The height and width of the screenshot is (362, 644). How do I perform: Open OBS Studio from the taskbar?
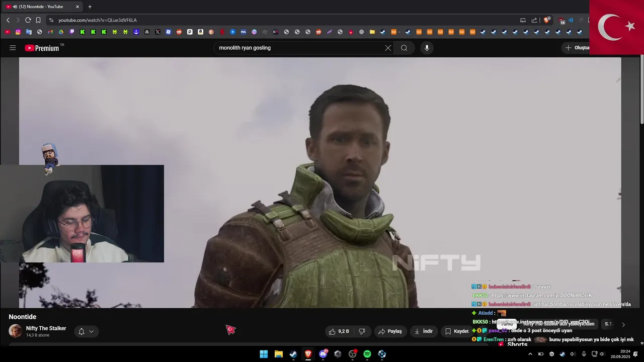point(352,354)
